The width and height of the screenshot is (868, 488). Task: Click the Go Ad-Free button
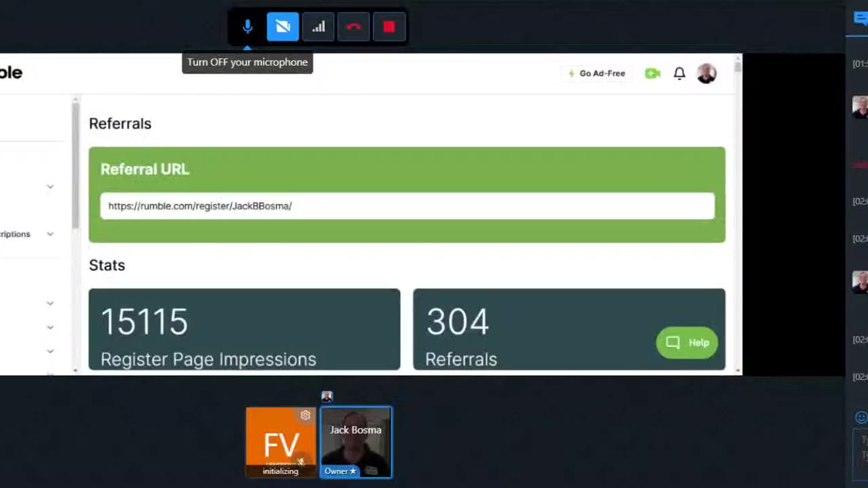click(x=597, y=73)
